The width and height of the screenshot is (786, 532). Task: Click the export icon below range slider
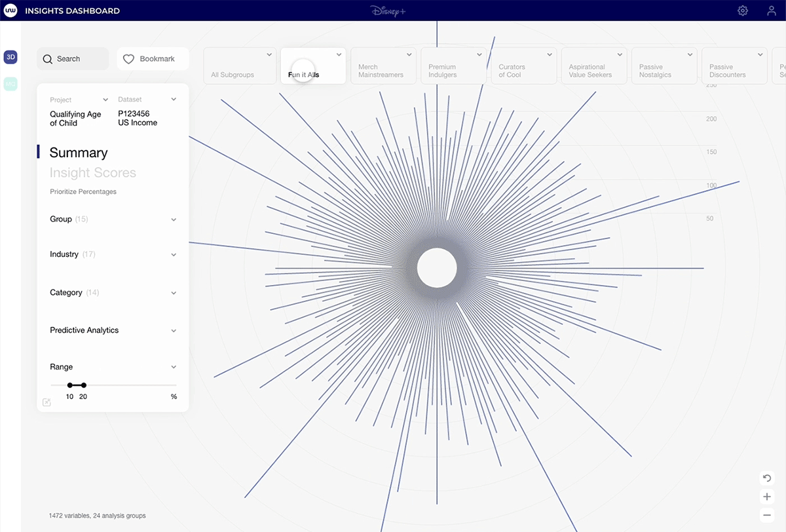coord(47,402)
